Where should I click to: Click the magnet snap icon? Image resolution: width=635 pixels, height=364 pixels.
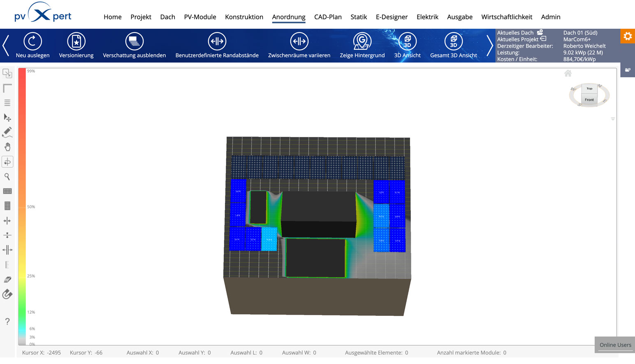7,294
